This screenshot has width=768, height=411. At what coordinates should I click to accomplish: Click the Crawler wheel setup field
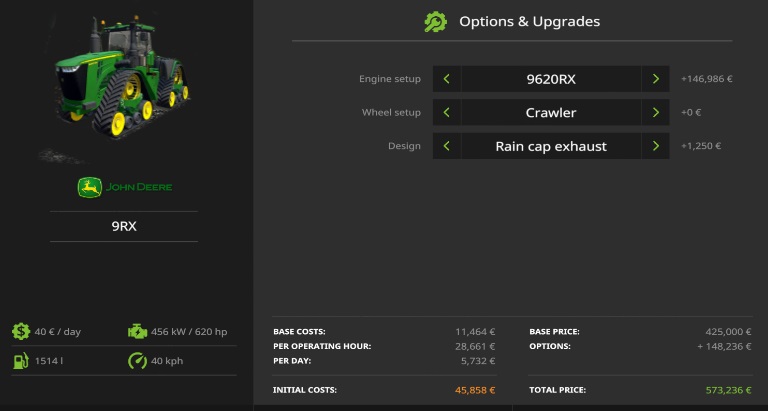(550, 113)
